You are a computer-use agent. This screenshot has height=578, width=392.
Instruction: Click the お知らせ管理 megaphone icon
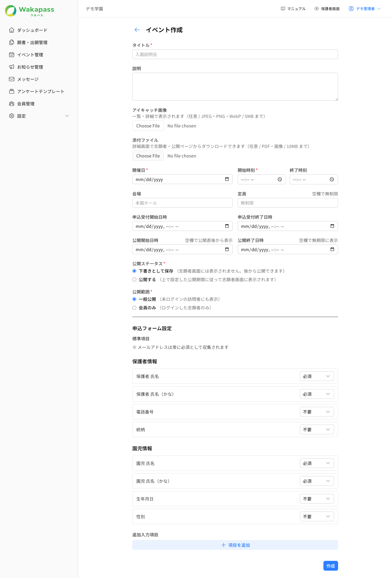[12, 67]
